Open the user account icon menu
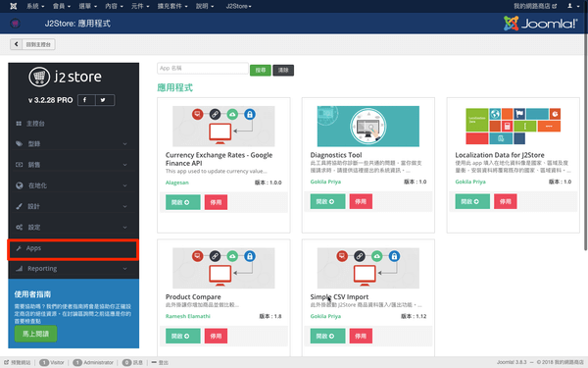Image resolution: width=588 pixels, height=368 pixels. pyautogui.click(x=572, y=6)
